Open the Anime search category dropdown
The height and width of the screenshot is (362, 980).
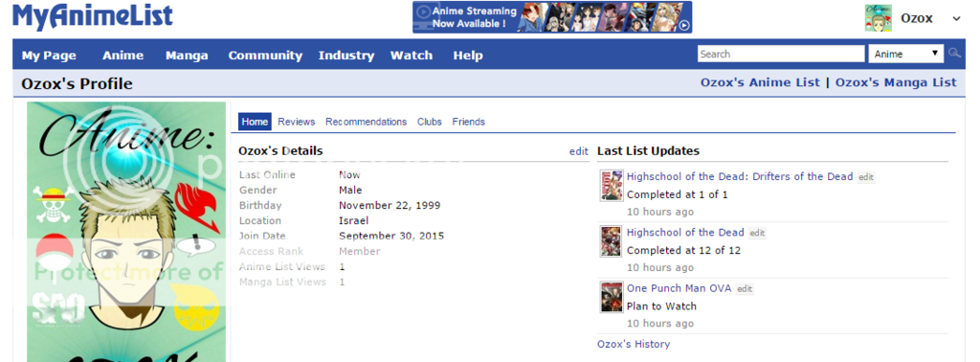[905, 54]
